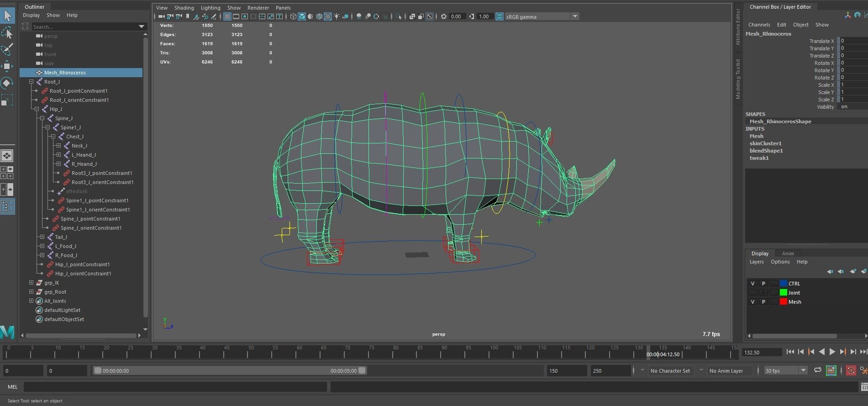Screen dimensions: 868x406
Task: Click the sRGB color management icon
Action: 499,16
